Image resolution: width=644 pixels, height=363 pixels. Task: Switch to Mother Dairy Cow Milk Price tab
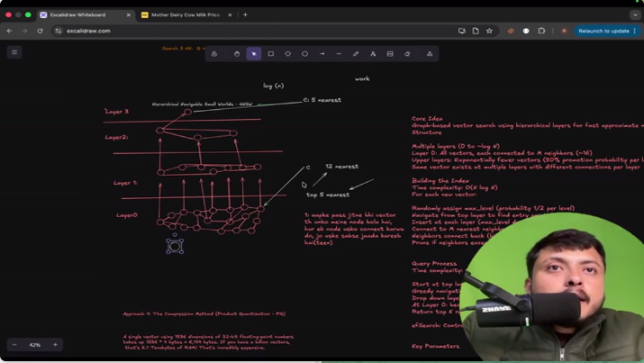186,14
